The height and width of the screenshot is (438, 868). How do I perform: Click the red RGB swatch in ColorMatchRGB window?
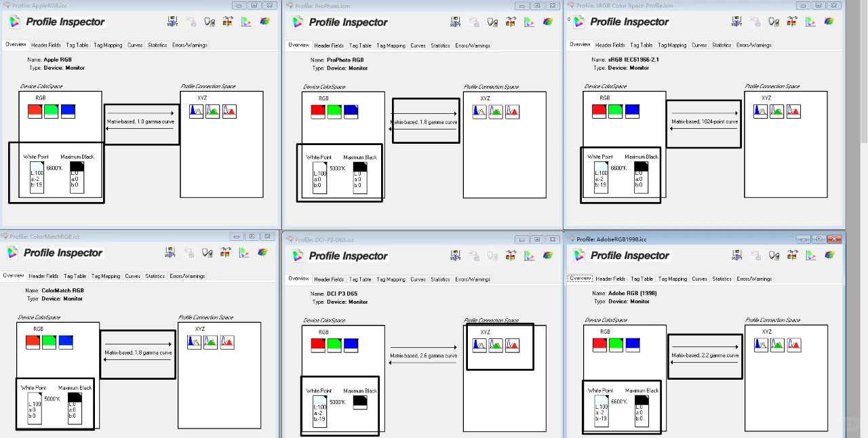(33, 342)
